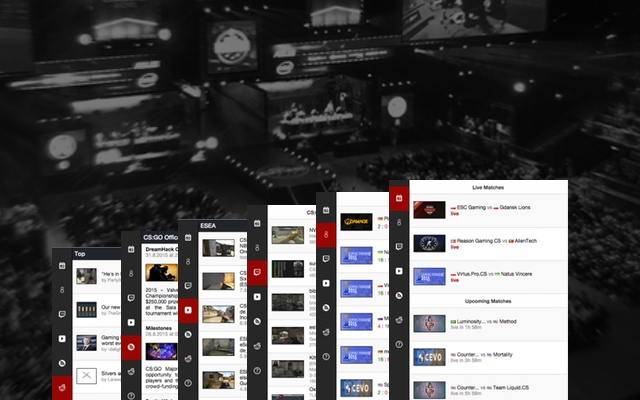
Task: Open the matches calendar icon in Live Matches panel
Action: point(399,198)
